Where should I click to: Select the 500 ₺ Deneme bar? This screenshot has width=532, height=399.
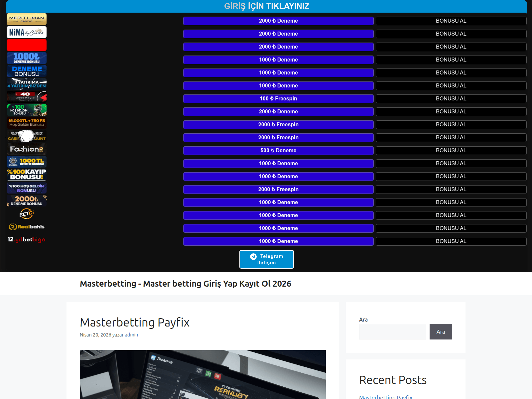(x=278, y=151)
